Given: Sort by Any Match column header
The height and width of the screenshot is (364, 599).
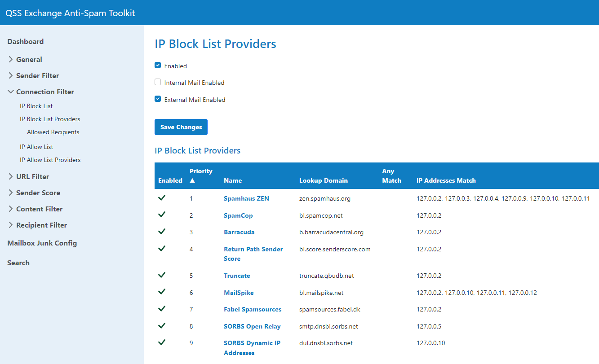Looking at the screenshot, I should (391, 175).
